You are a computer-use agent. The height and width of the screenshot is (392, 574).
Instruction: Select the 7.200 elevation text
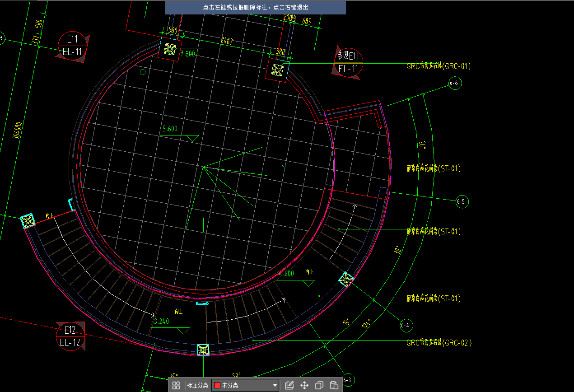tap(188, 54)
